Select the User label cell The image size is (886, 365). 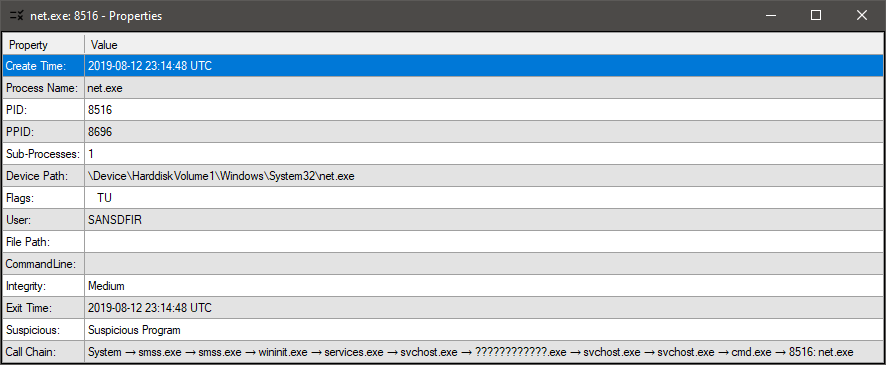(43, 220)
